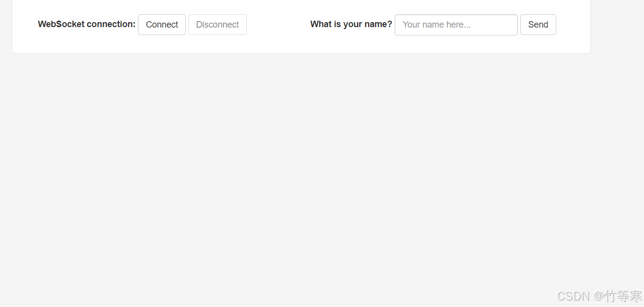Click the '@' symbol in the CSDN watermark
This screenshot has width=644, height=307.
[x=599, y=296]
